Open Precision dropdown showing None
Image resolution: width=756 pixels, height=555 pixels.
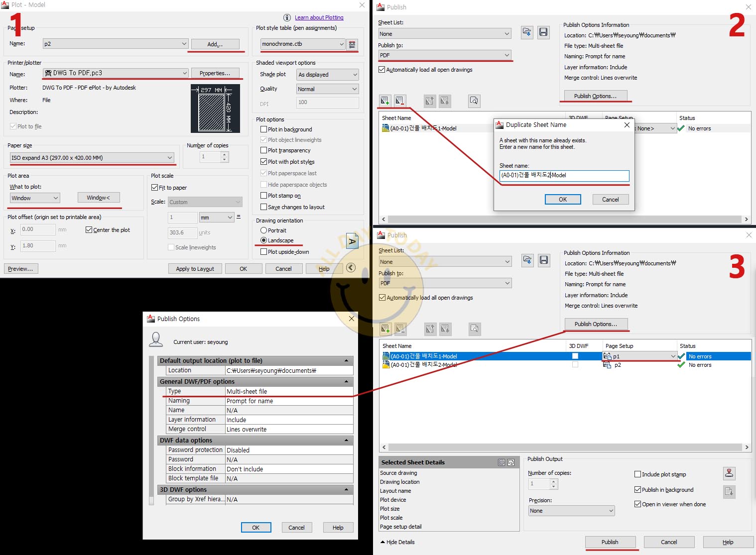coord(572,511)
